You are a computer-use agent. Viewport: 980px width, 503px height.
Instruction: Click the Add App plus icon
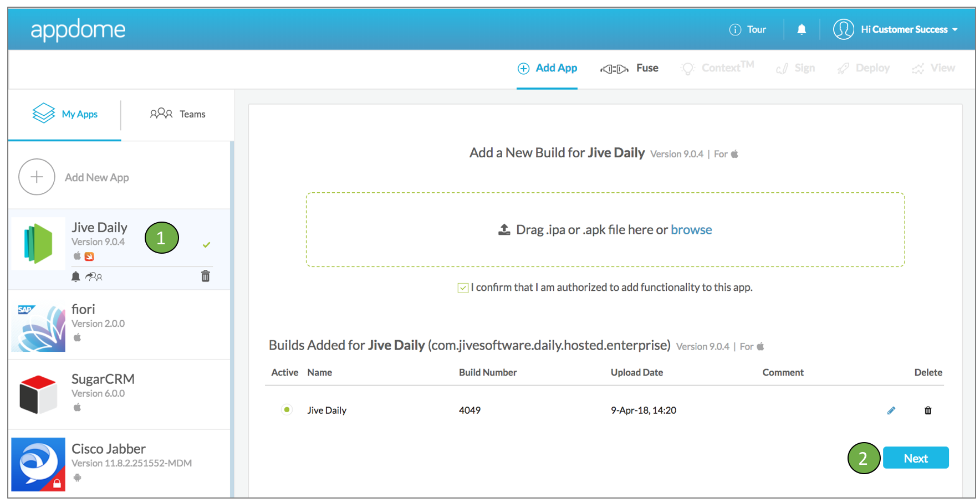[x=523, y=69]
